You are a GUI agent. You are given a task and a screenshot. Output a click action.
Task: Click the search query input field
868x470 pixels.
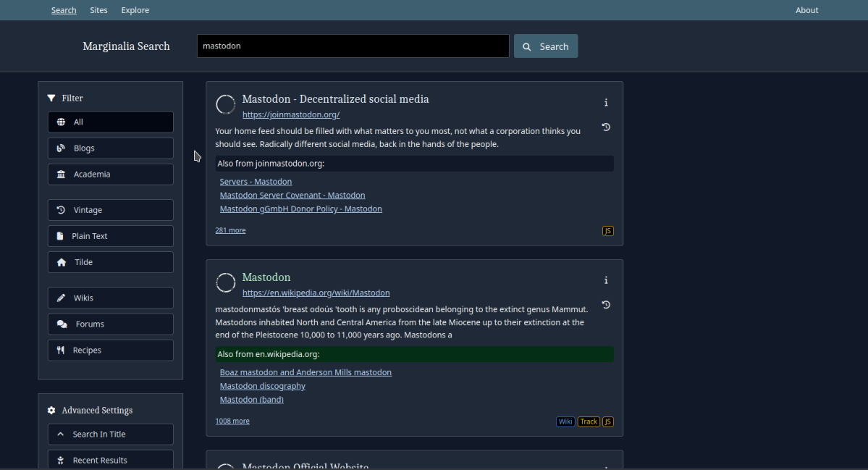click(353, 46)
